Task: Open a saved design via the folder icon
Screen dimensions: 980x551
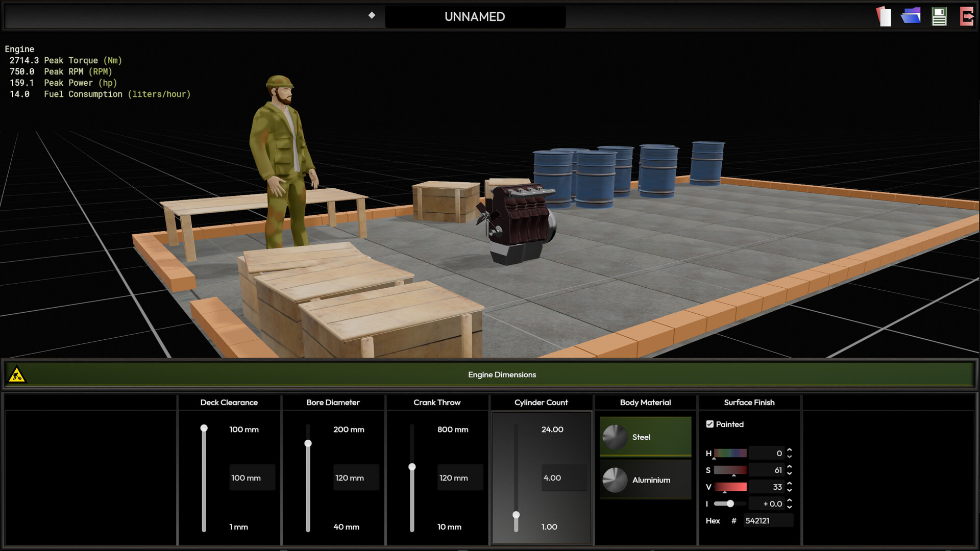Action: pyautogui.click(x=911, y=16)
